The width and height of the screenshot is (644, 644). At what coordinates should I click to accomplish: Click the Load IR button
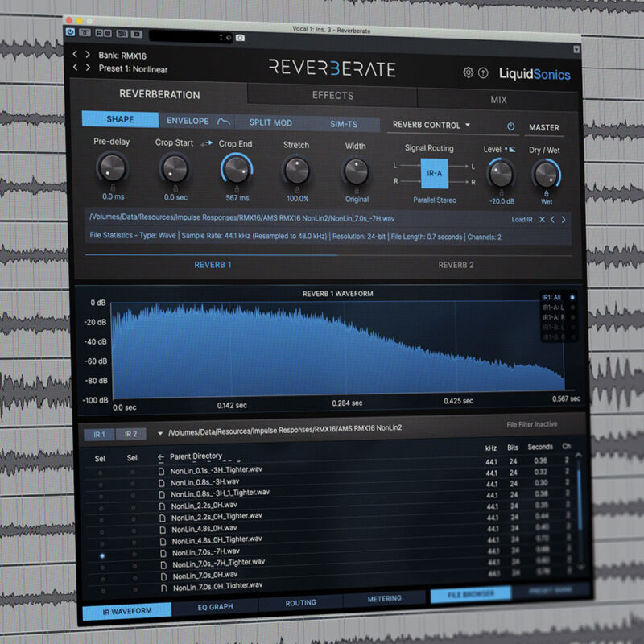tap(522, 219)
